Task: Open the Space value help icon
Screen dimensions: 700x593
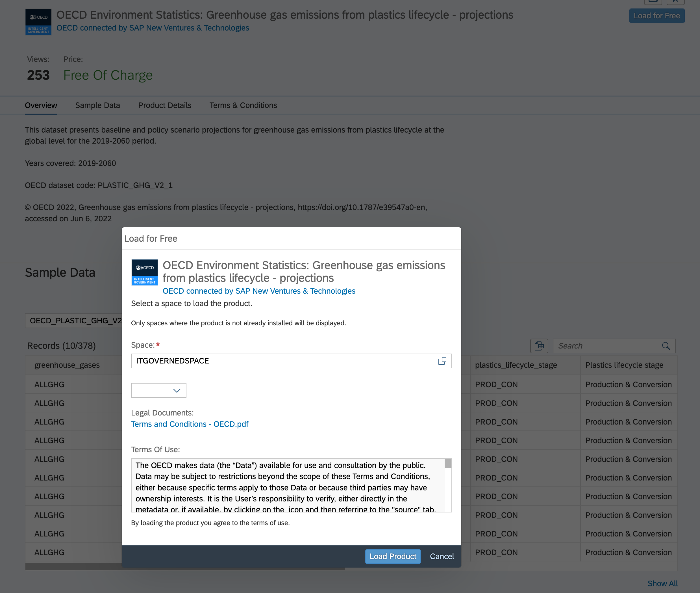Action: [x=442, y=361]
